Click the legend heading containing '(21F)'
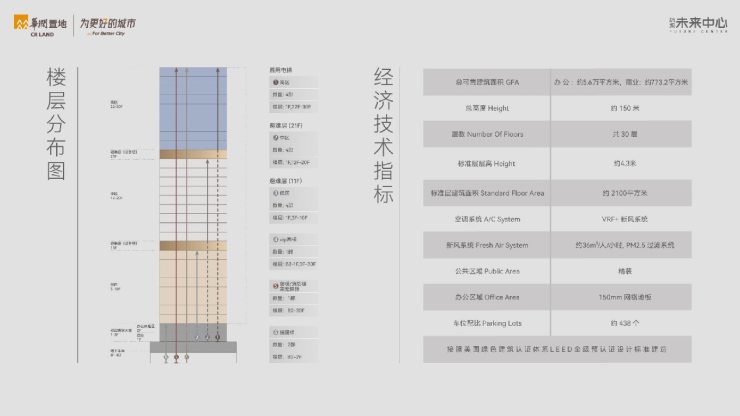 pos(286,126)
